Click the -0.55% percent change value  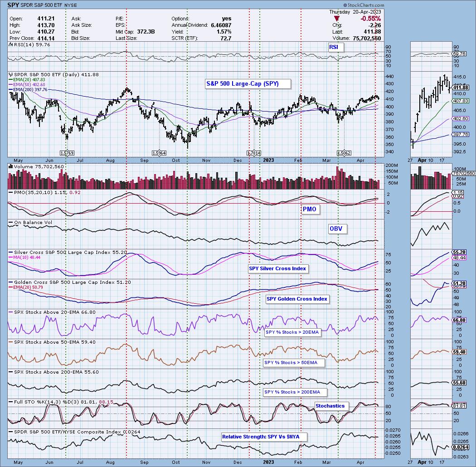tap(370, 19)
